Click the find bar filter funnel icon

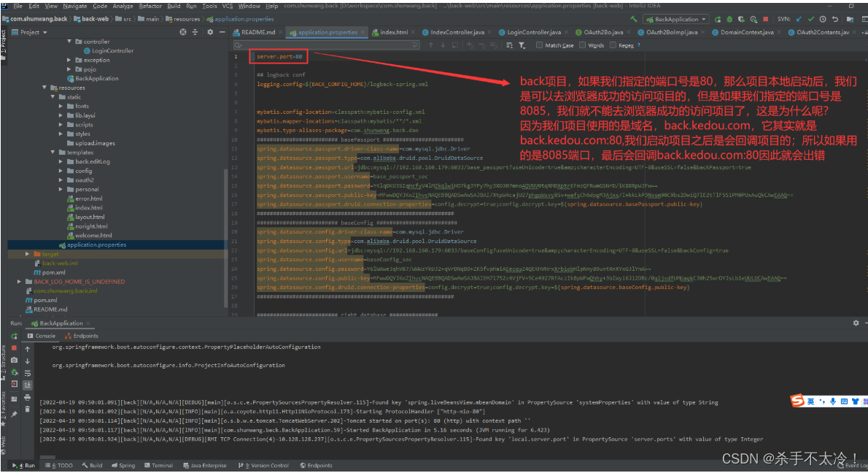[x=522, y=45]
